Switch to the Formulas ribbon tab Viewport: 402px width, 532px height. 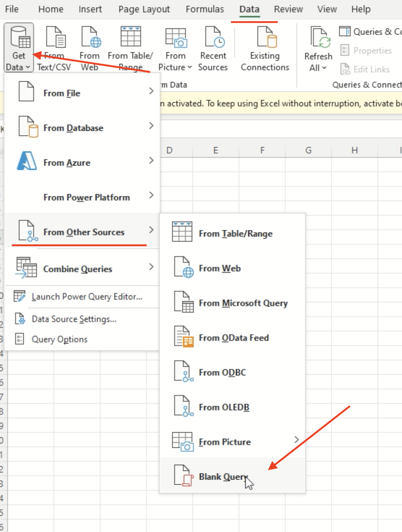click(205, 9)
